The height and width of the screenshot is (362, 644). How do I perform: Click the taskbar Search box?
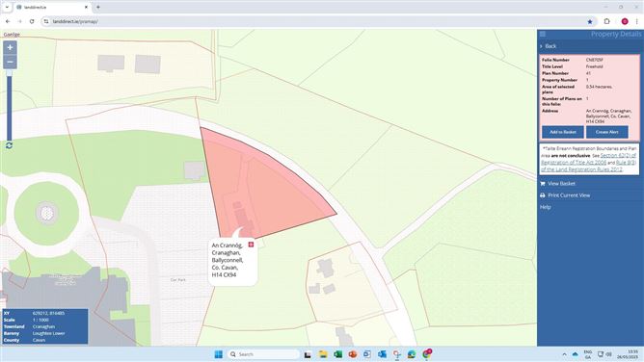click(x=264, y=354)
